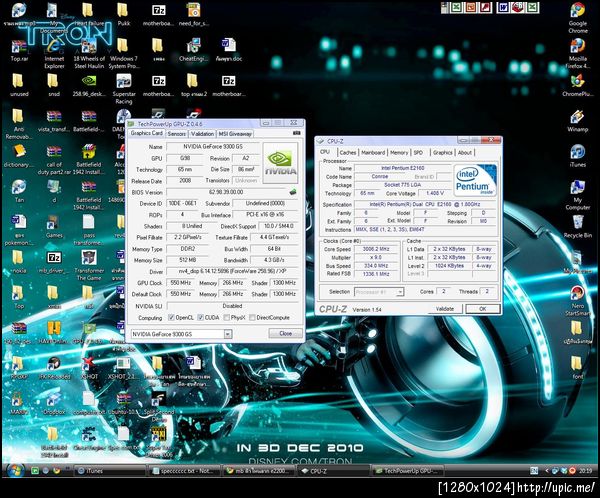The image size is (600, 498).
Task: Open the Winamp desktop icon
Action: click(577, 121)
